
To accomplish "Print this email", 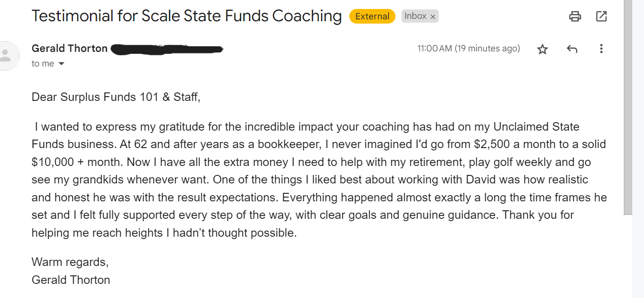I will pos(575,17).
